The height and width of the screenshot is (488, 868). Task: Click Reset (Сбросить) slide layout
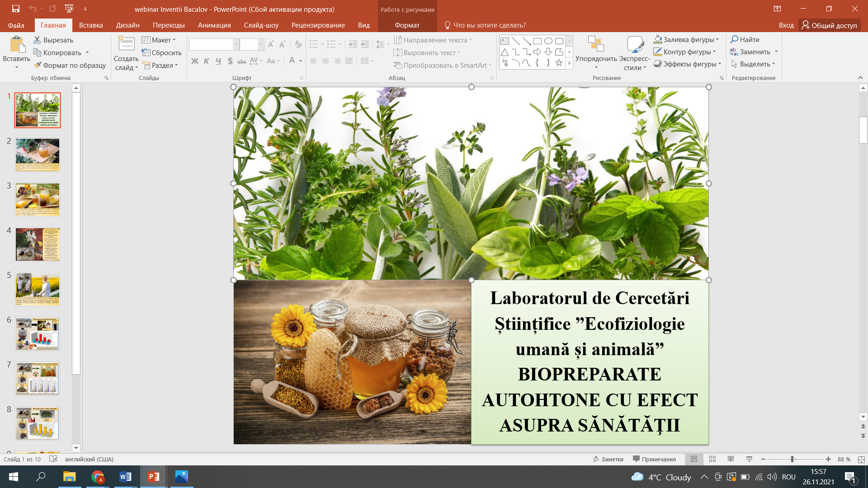[161, 52]
